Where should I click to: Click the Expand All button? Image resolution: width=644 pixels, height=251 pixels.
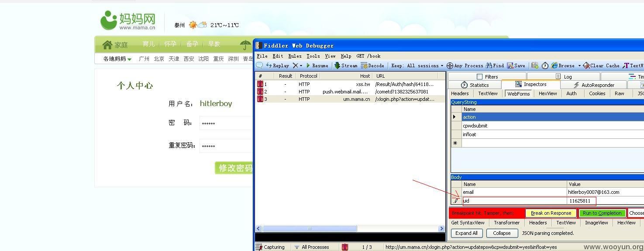click(467, 233)
